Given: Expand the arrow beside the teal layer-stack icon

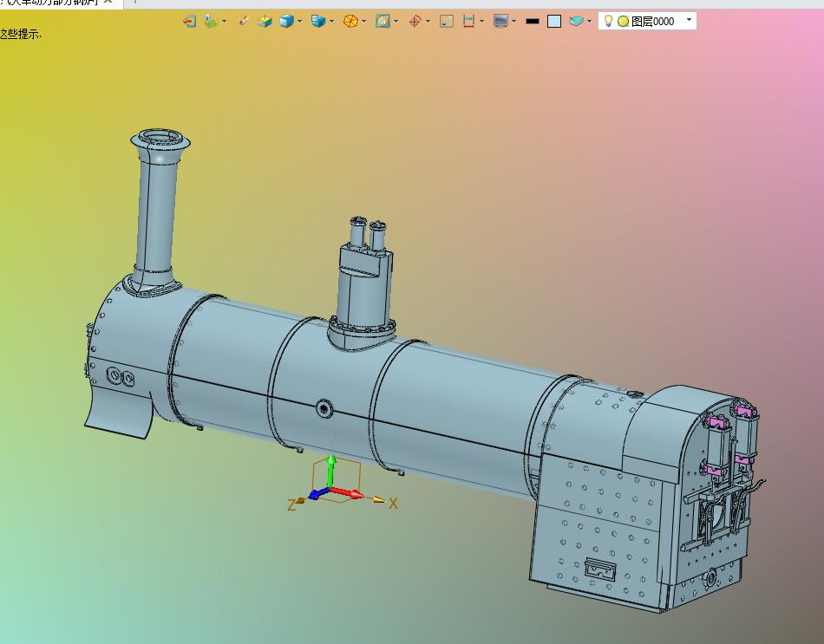Looking at the screenshot, I should pyautogui.click(x=590, y=22).
